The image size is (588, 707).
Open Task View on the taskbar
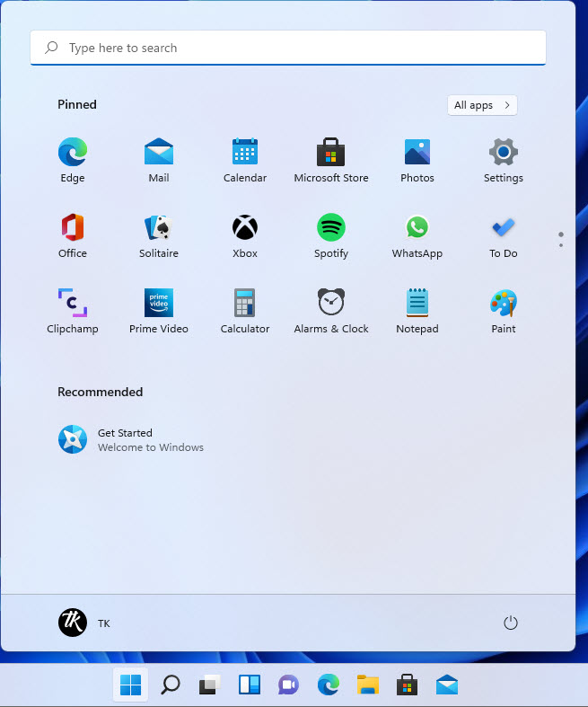pos(209,685)
